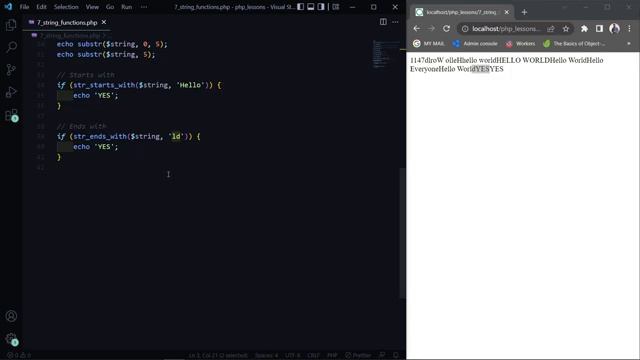Go forward in the browser
The height and width of the screenshot is (360, 640).
431,29
